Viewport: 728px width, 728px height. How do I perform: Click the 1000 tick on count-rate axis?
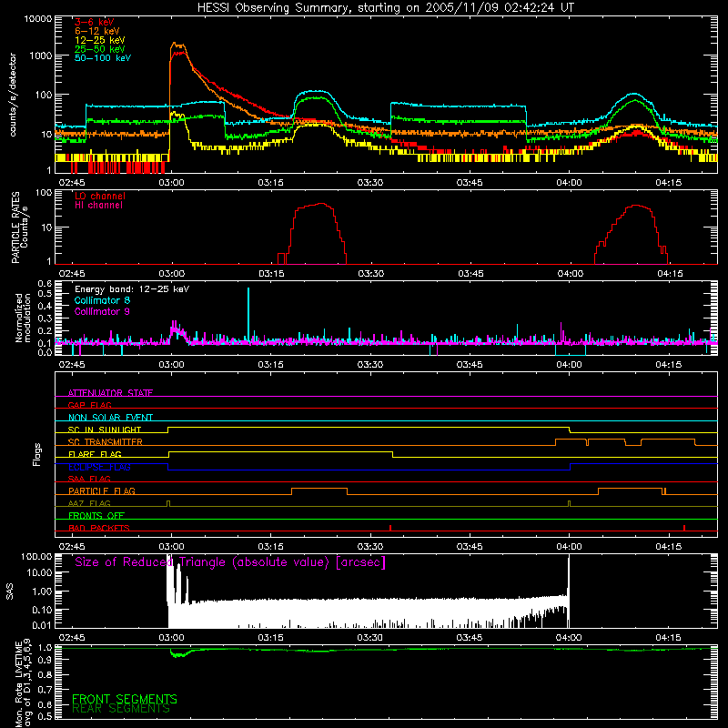pyautogui.click(x=41, y=56)
